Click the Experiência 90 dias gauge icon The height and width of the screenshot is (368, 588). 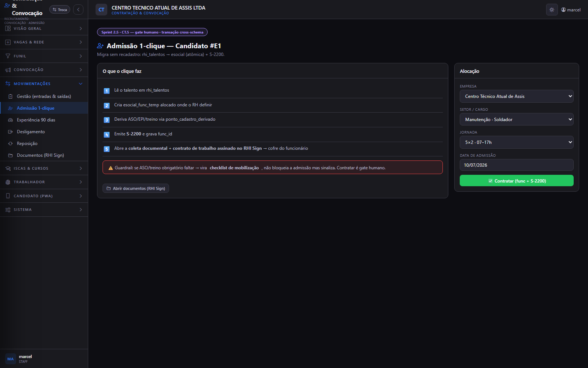click(x=10, y=120)
